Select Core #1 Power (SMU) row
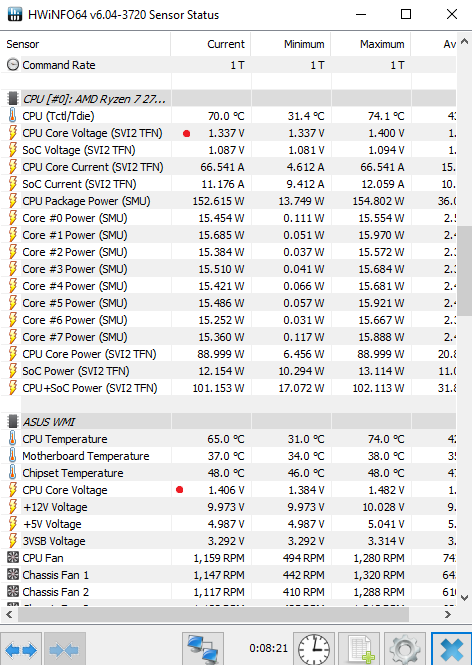 coord(228,235)
